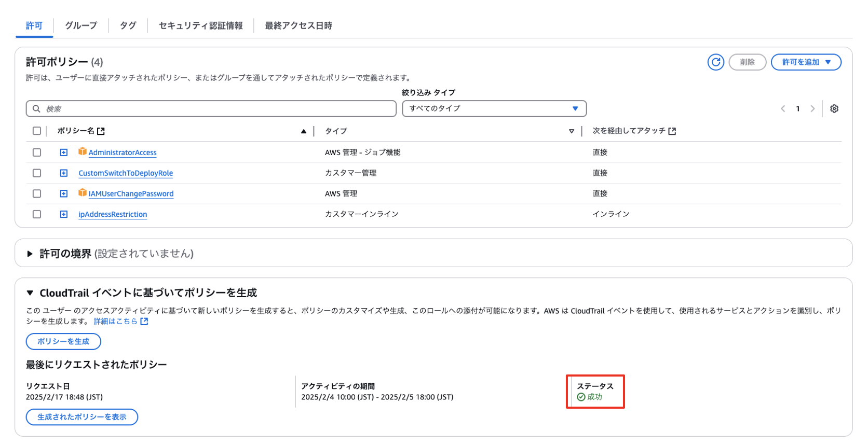
Task: Open the すべてのタイプ filter dropdown
Action: pyautogui.click(x=494, y=108)
